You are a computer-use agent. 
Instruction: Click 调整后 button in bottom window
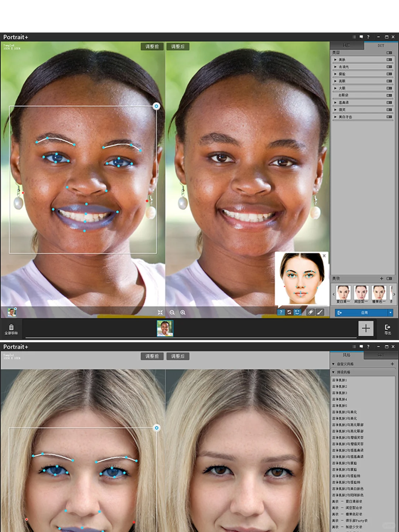click(x=178, y=356)
